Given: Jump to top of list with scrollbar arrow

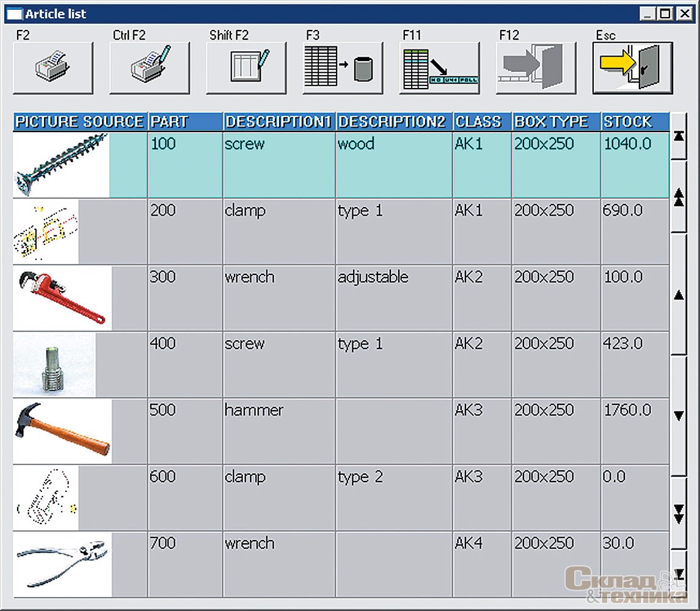Looking at the screenshot, I should tap(678, 136).
